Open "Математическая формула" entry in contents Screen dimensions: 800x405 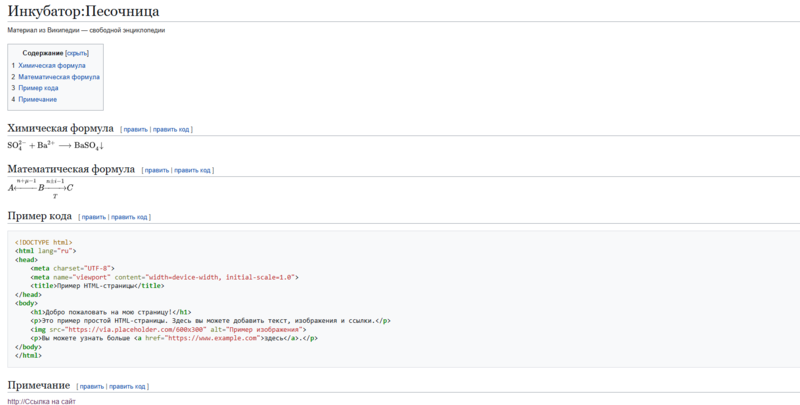point(59,77)
